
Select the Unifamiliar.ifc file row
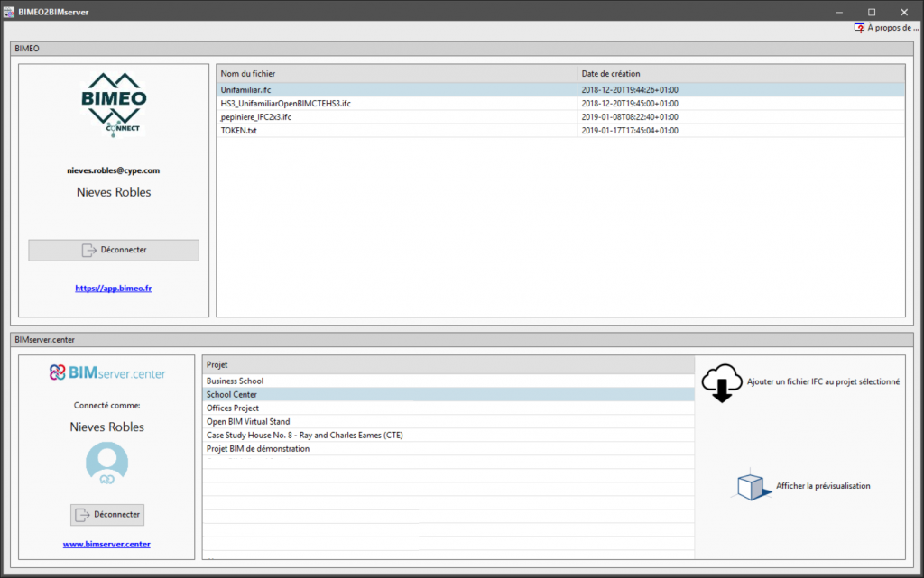[560, 90]
